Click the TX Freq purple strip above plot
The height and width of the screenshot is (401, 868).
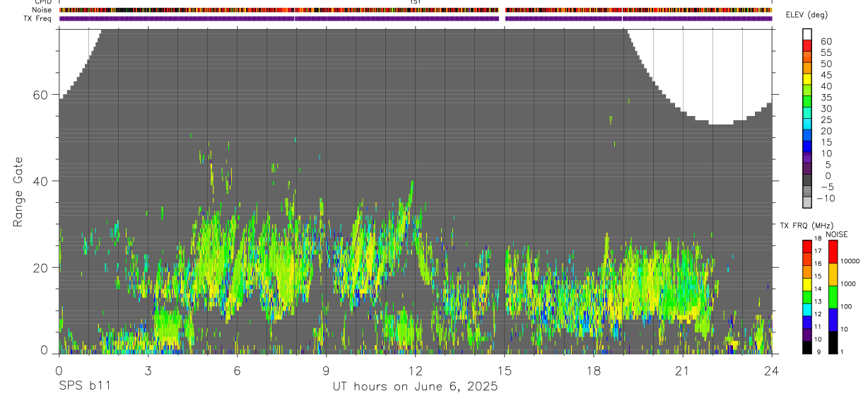(416, 18)
